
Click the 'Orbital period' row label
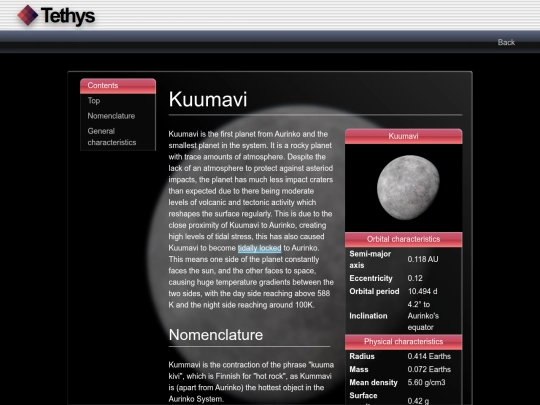374,291
